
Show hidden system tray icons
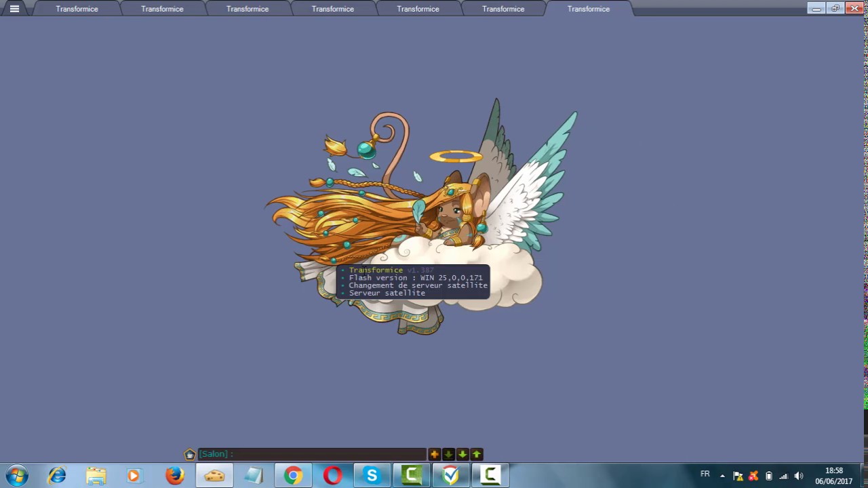722,476
